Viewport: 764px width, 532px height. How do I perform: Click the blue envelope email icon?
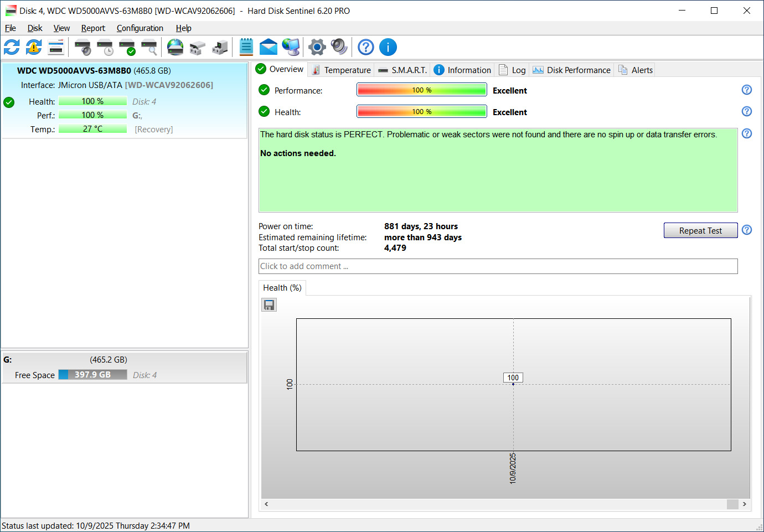coord(269,48)
